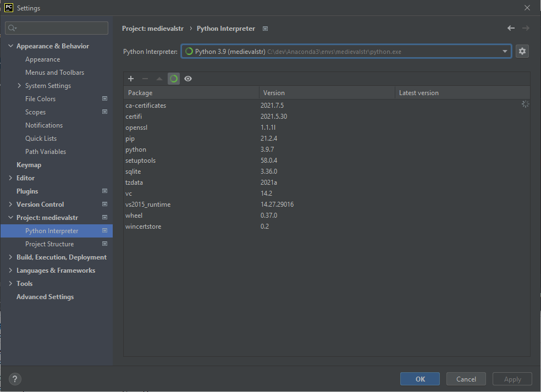The image size is (541, 392).
Task: Expand the Version Control section
Action: (10, 204)
